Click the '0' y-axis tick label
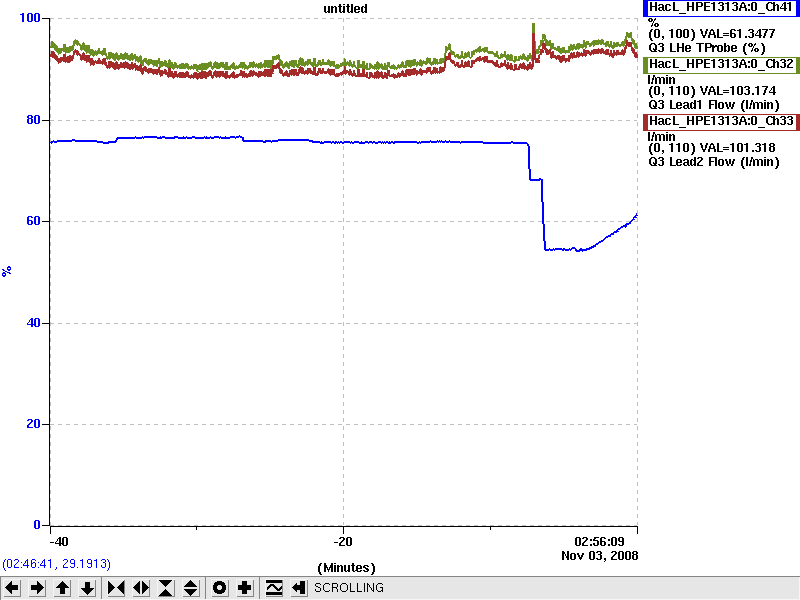800x600 pixels. (x=37, y=524)
